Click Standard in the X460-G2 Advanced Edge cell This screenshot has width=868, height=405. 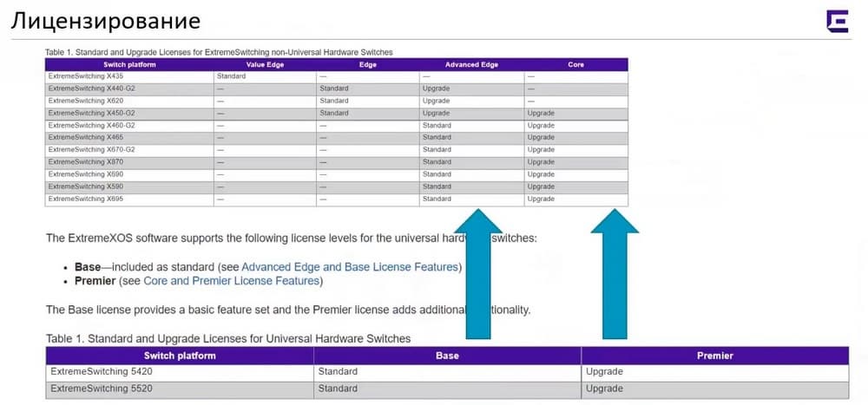tap(437, 126)
